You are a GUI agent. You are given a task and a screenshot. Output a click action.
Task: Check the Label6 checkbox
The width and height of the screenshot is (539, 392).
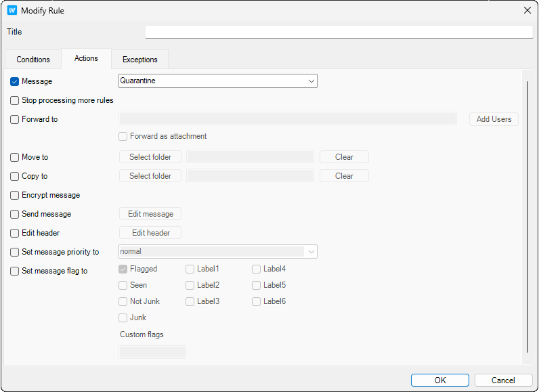click(x=256, y=301)
